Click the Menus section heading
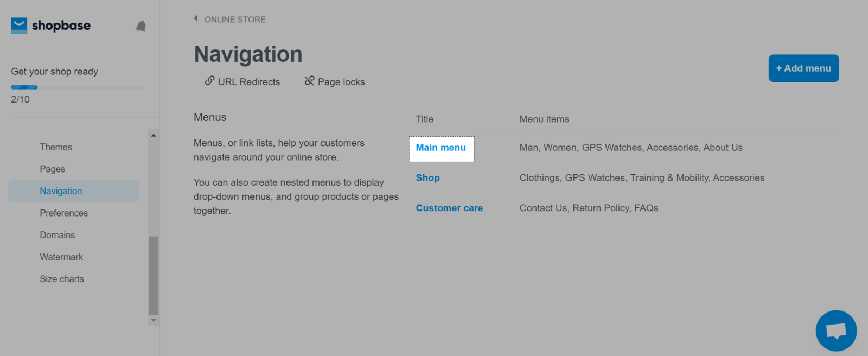868x356 pixels. coord(210,117)
